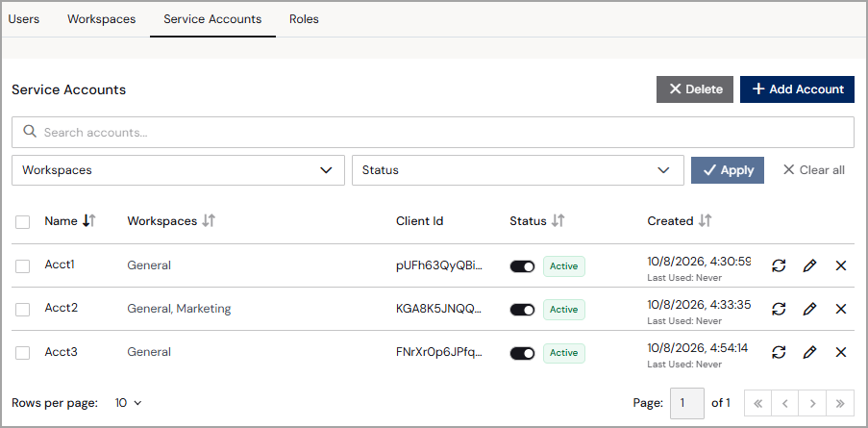Click the Acct3 account name

point(61,351)
